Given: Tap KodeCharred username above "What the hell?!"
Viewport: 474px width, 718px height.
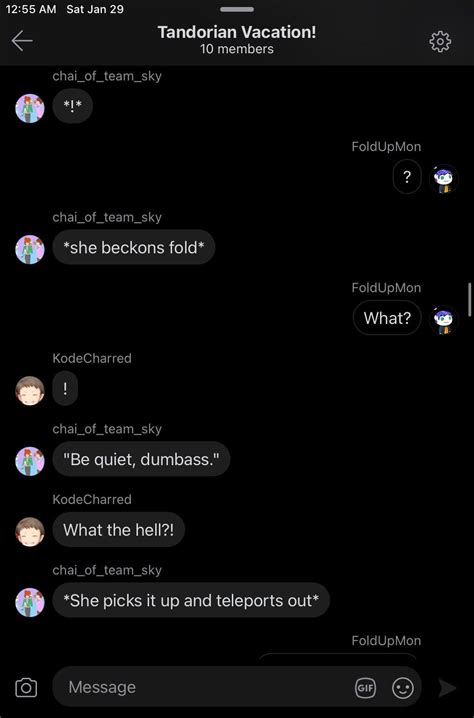Looking at the screenshot, I should pos(92,499).
